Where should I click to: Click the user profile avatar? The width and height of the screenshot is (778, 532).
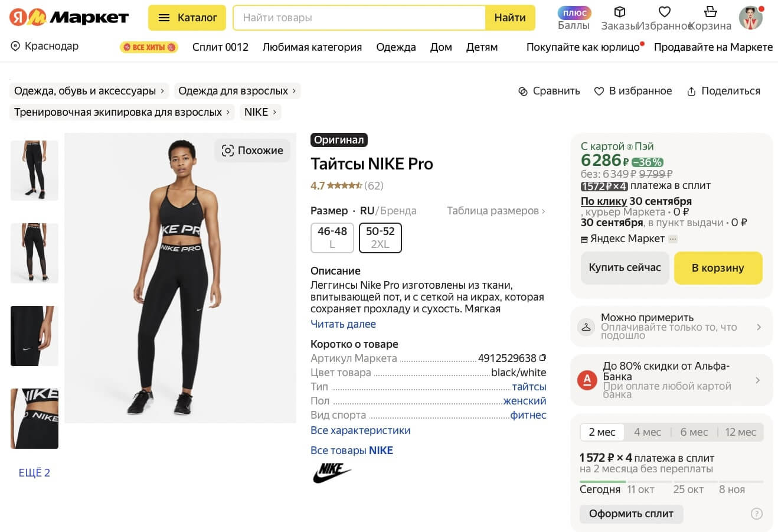coord(751,18)
